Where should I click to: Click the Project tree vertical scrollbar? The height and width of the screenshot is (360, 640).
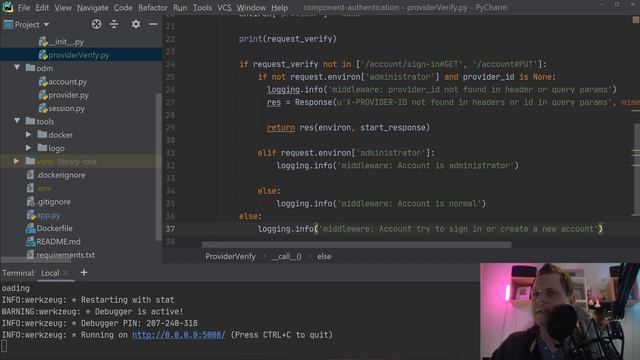[x=158, y=167]
